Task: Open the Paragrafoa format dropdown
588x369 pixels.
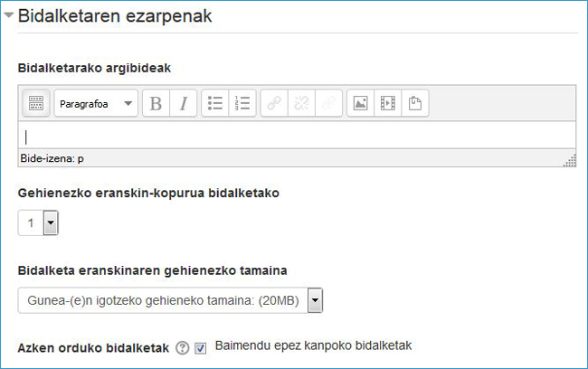Action: (x=96, y=104)
